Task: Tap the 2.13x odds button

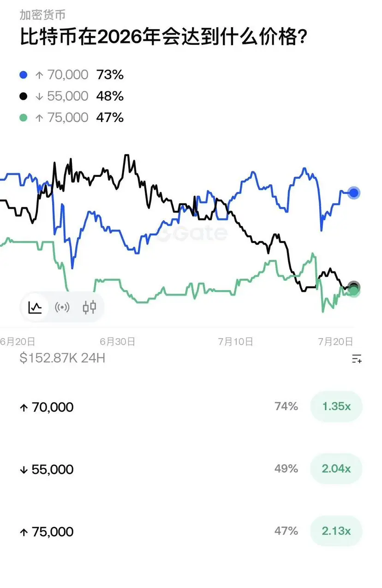Action: click(336, 531)
